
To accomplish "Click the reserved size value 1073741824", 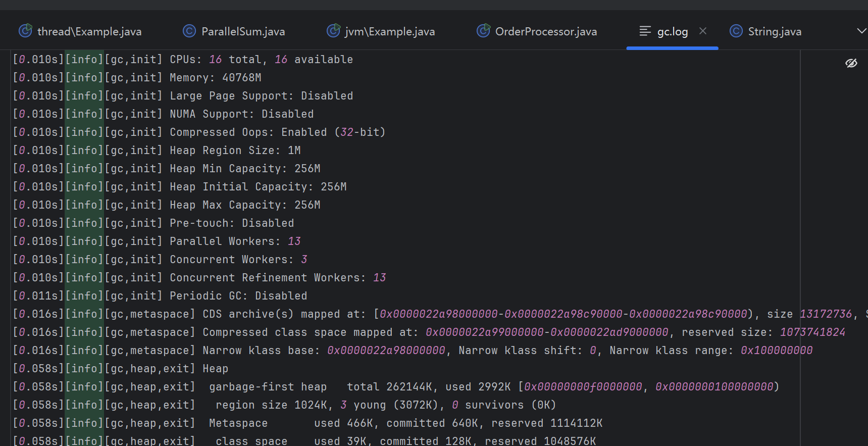I will 812,332.
